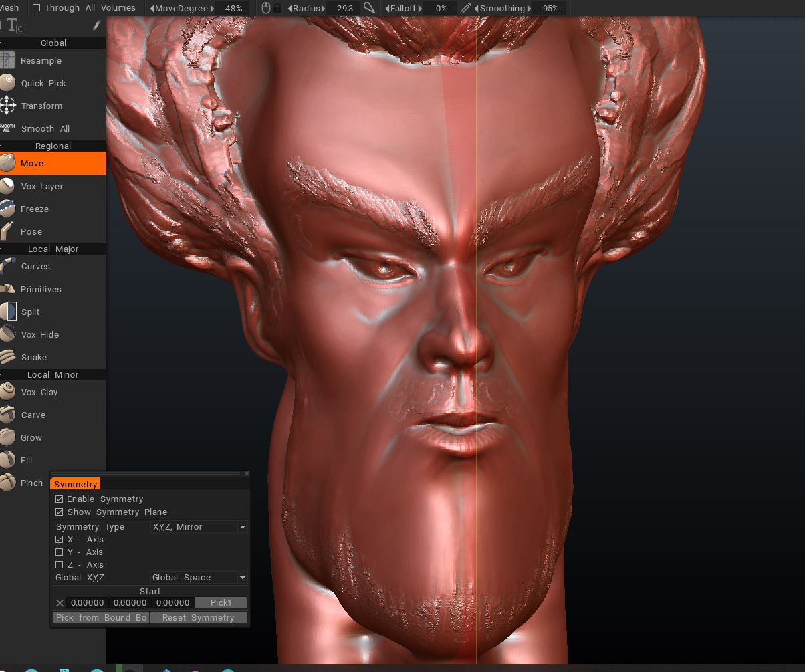Select the Resample tool icon

pyautogui.click(x=7, y=60)
